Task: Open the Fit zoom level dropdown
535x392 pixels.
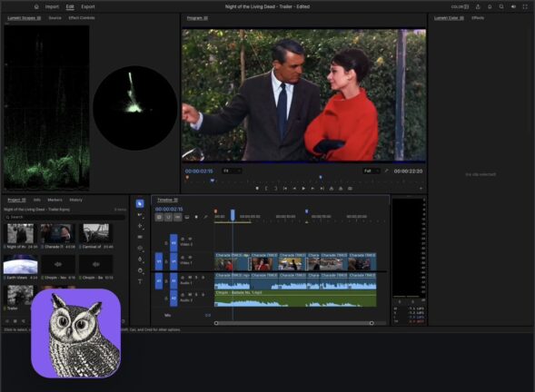Action: 232,171
